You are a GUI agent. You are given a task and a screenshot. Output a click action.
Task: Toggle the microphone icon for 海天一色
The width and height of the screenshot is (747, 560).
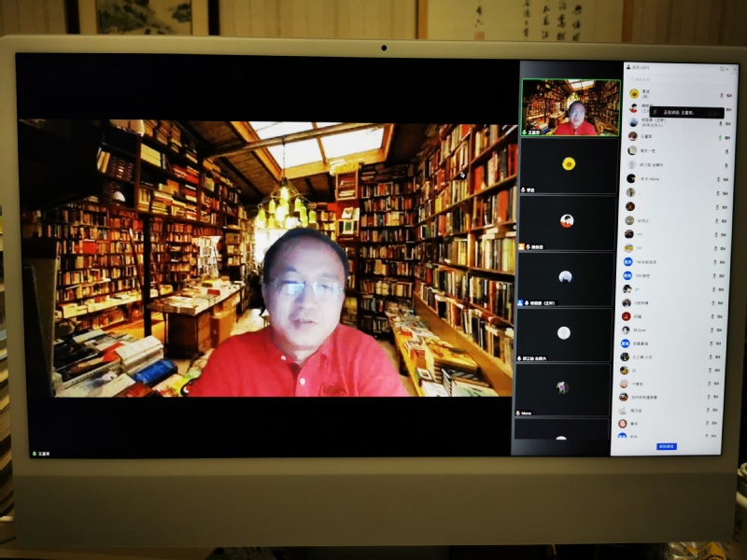pos(726,150)
